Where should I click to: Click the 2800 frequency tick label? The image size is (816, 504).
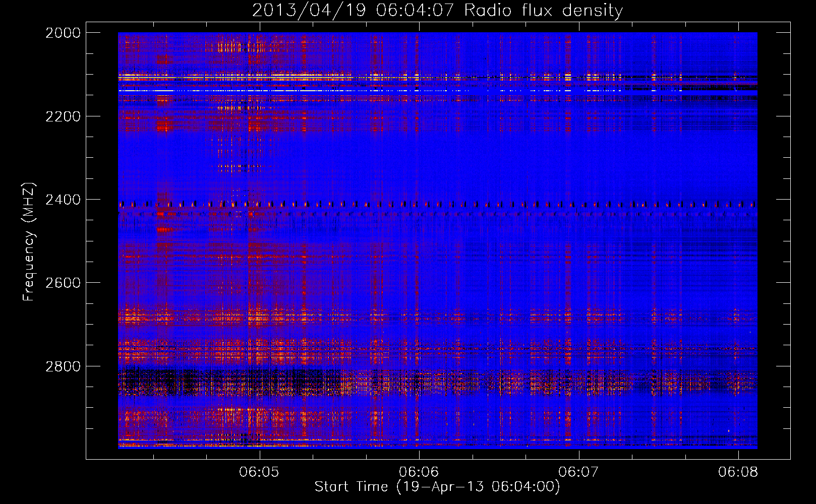[x=63, y=366]
